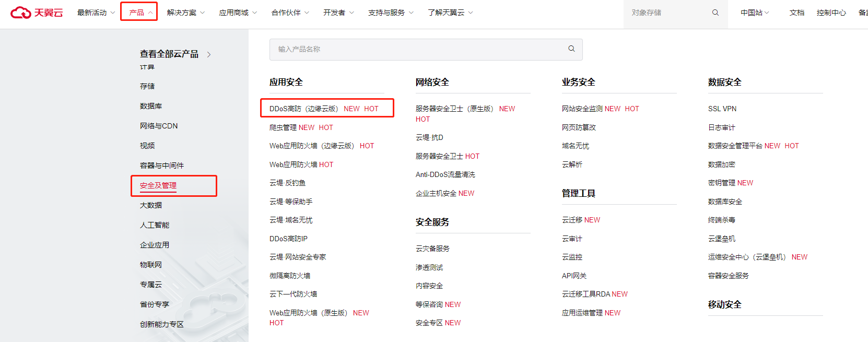This screenshot has width=868, height=342.
Task: Select 省份专享 category
Action: coord(155,304)
